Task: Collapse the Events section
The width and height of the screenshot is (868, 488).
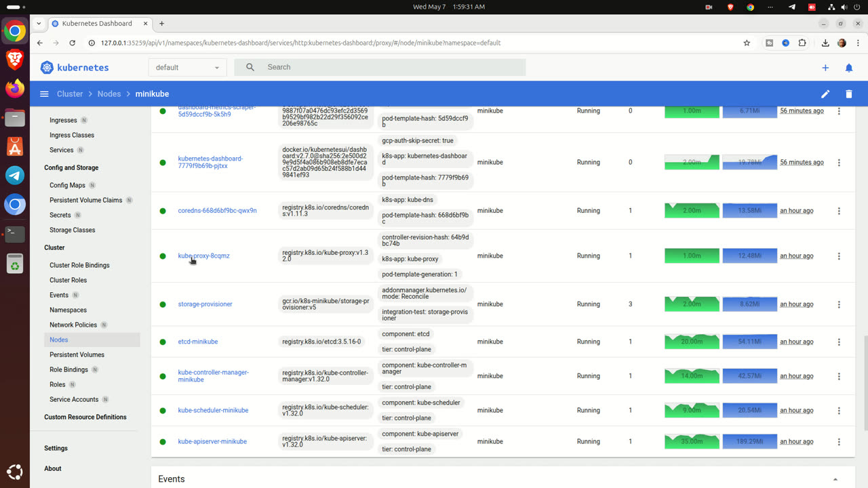Action: coord(835,479)
